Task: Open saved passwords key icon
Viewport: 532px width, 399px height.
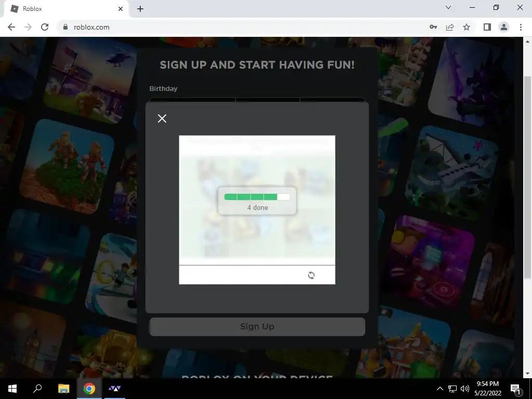Action: click(x=433, y=27)
